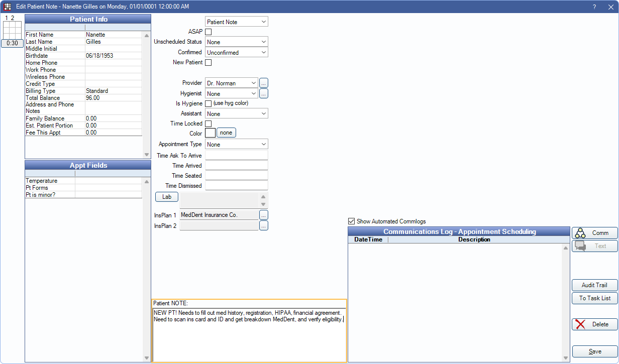
Task: Click ellipsis button beside InsPlan 2
Action: [x=264, y=226]
